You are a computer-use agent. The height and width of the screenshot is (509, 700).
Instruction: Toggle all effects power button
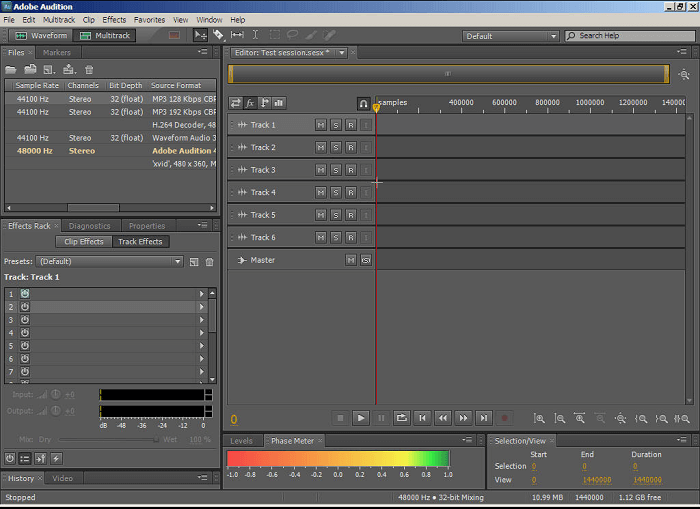tap(10, 459)
